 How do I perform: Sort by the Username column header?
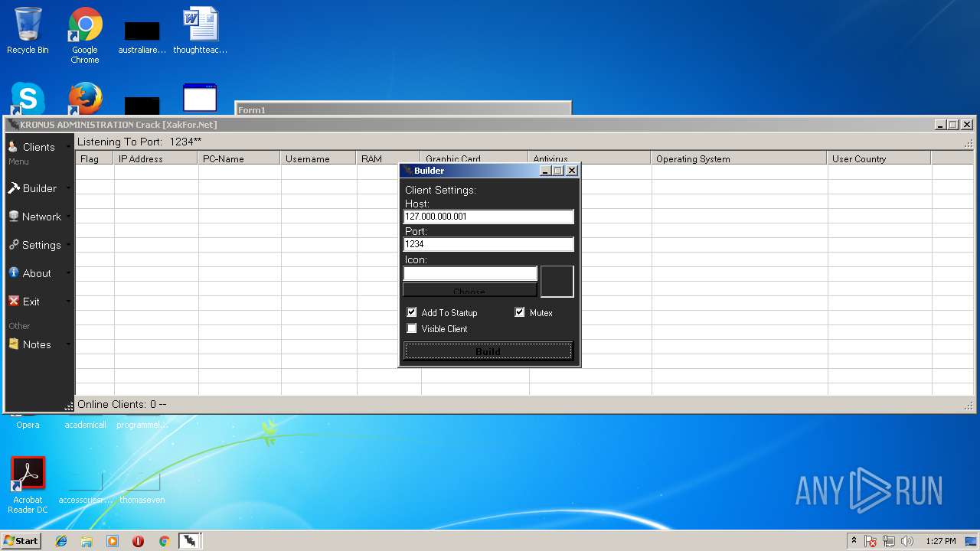(319, 158)
